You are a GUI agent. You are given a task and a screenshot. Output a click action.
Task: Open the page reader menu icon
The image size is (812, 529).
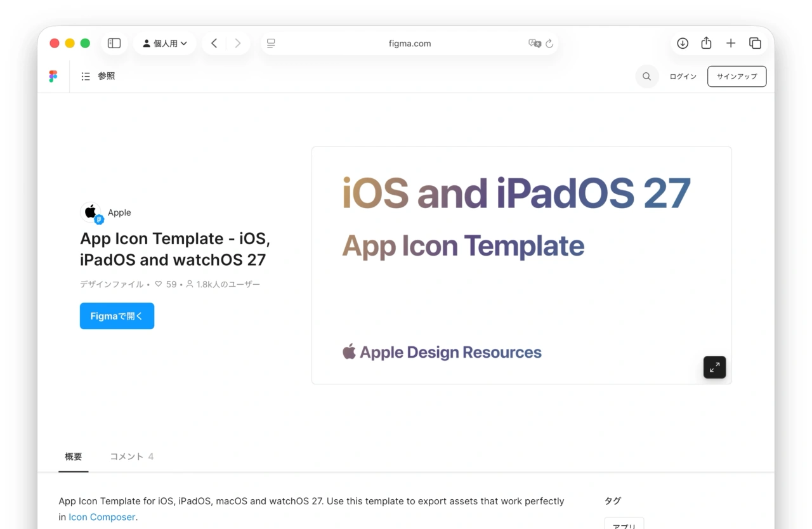pyautogui.click(x=271, y=43)
